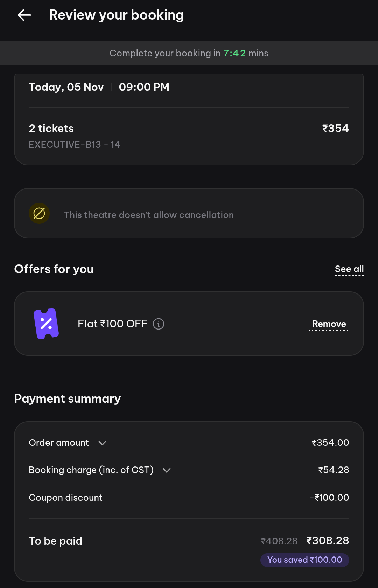Tap the purple discount coupon icon
The width and height of the screenshot is (378, 588).
(46, 324)
